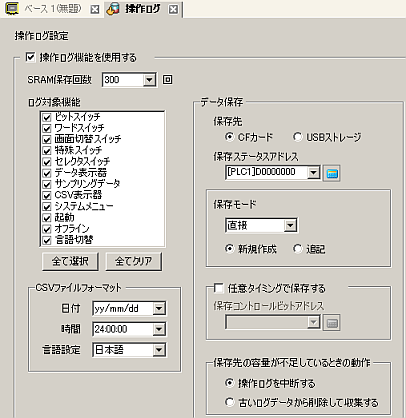
Task: Click the 全てクリア button
Action: pos(134,261)
